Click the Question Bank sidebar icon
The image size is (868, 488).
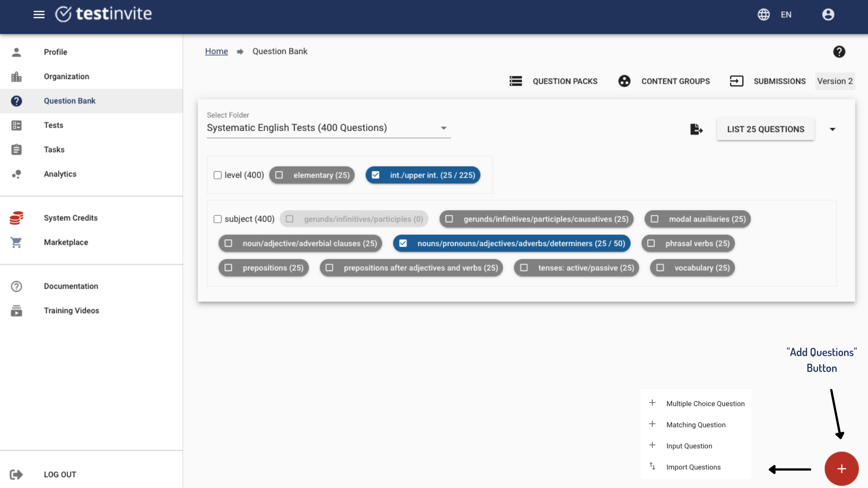(17, 100)
